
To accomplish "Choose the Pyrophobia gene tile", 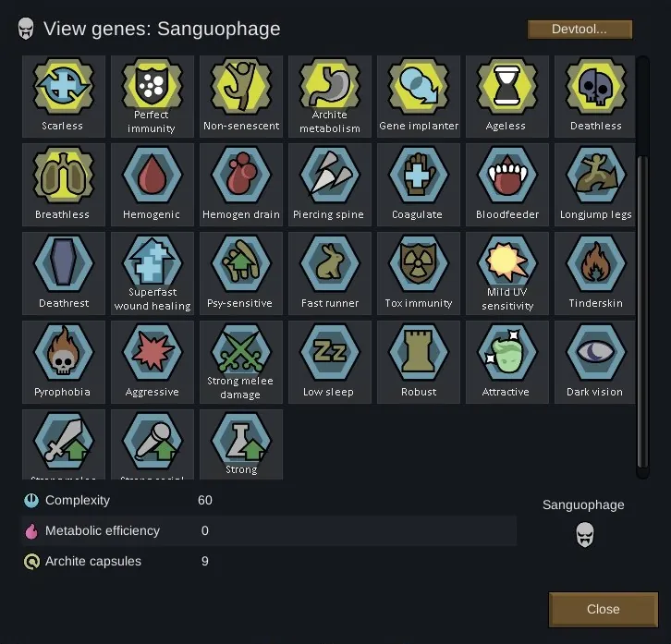I will (64, 362).
